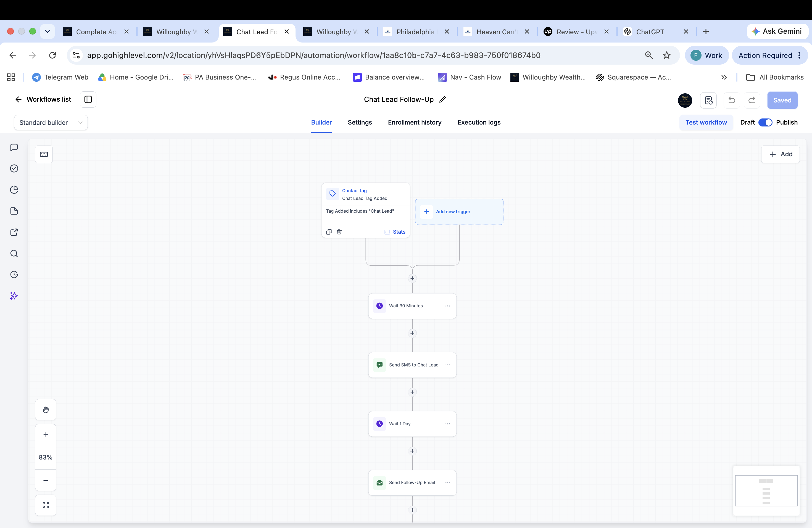
Task: Reload the page
Action: pyautogui.click(x=52, y=55)
